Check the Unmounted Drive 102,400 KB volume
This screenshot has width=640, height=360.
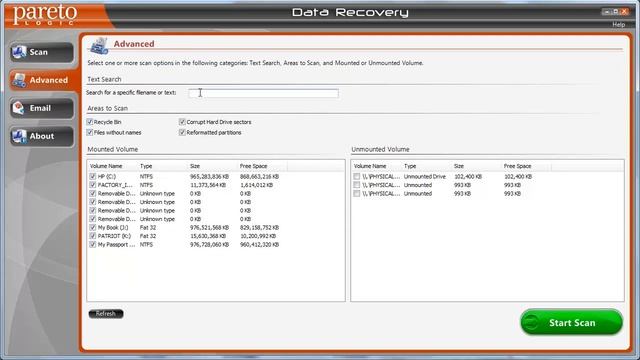[357, 177]
